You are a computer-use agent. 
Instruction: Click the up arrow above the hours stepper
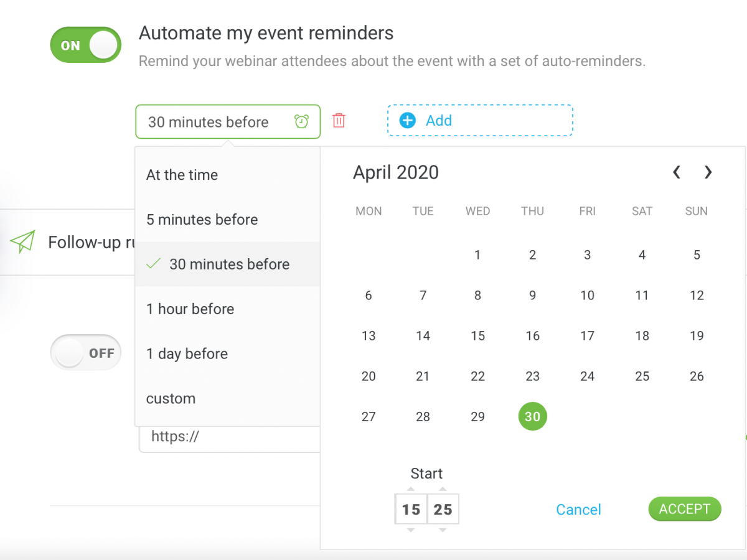click(x=411, y=488)
